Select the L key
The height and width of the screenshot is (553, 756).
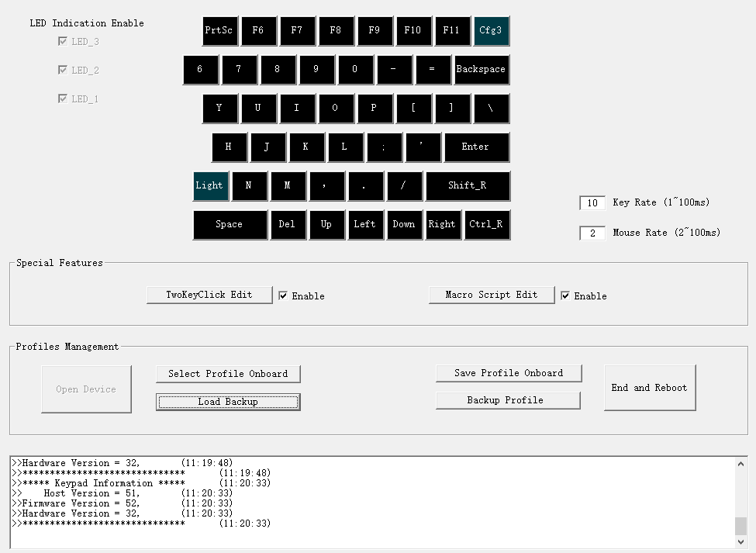pyautogui.click(x=346, y=147)
